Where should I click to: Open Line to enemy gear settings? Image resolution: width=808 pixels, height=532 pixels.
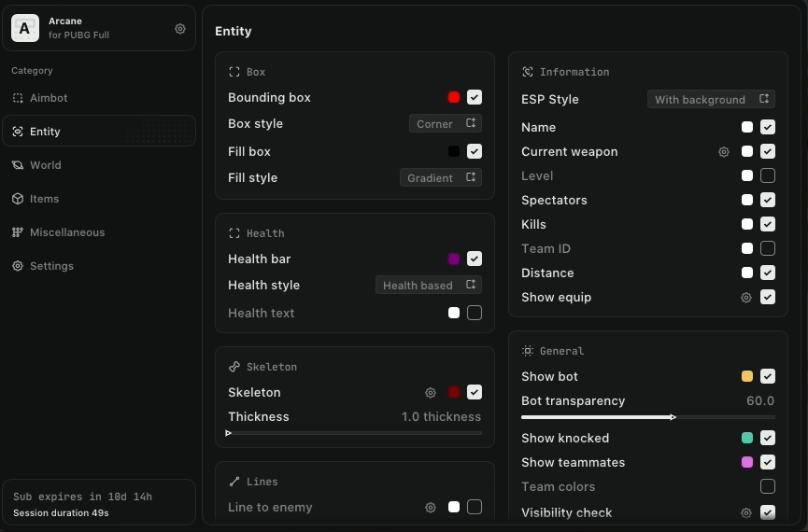[x=431, y=508]
